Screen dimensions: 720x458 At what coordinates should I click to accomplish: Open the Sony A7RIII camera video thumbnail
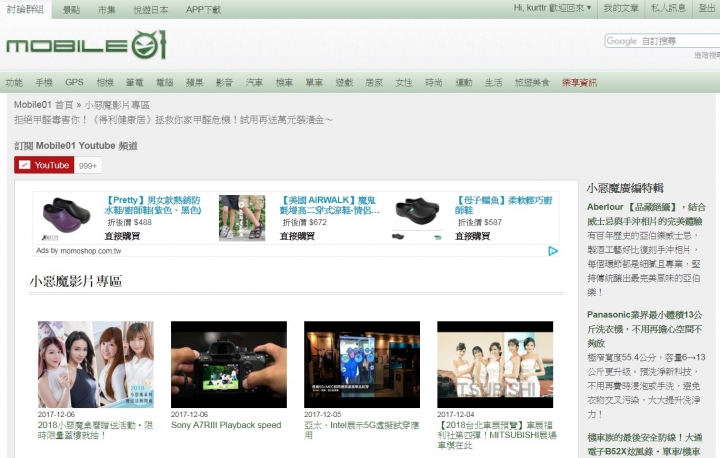point(229,364)
